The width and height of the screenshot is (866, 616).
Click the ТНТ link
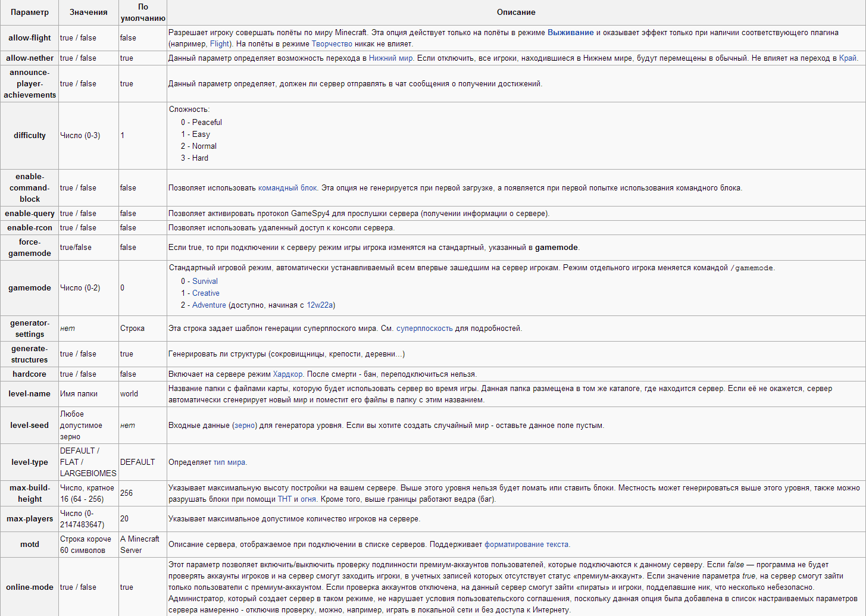tap(285, 499)
